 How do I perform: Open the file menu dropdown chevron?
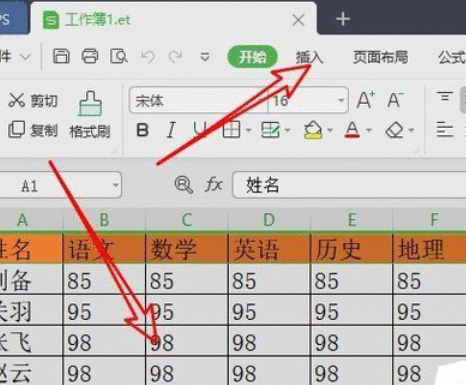[x=25, y=57]
